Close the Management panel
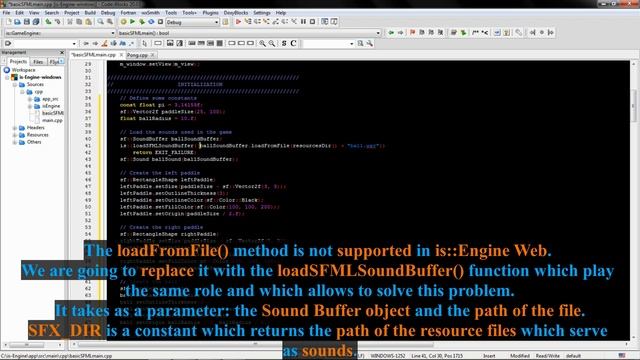 (62, 53)
